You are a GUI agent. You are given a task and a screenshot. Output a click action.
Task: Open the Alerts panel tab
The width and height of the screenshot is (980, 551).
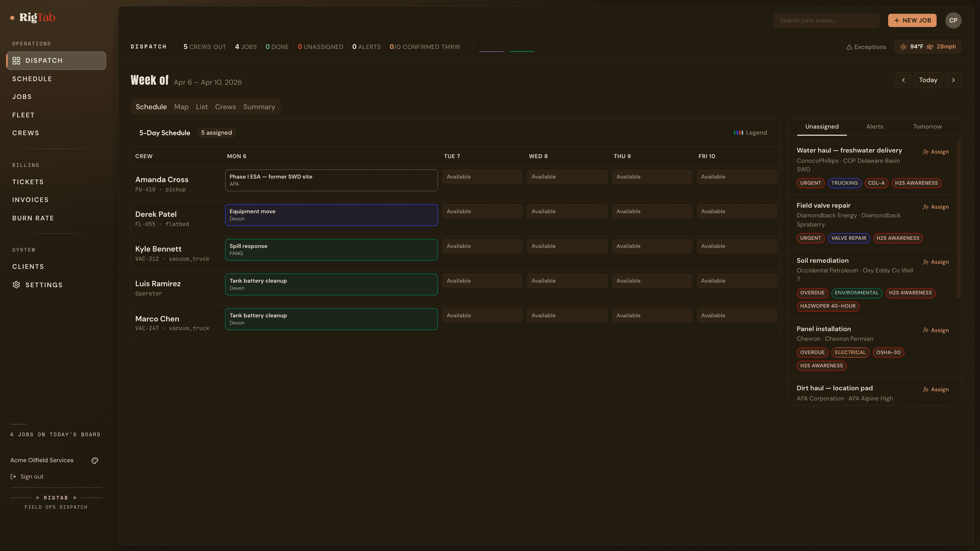tap(874, 127)
